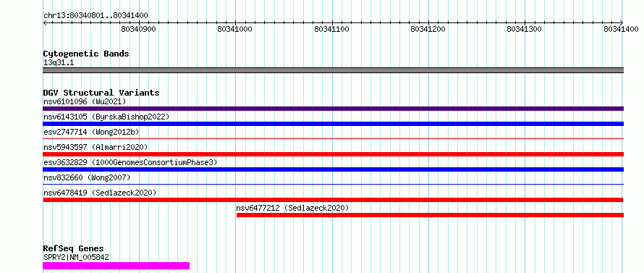The image size is (644, 273).
Task: Click ruler tick label 80340900
Action: pyautogui.click(x=139, y=29)
